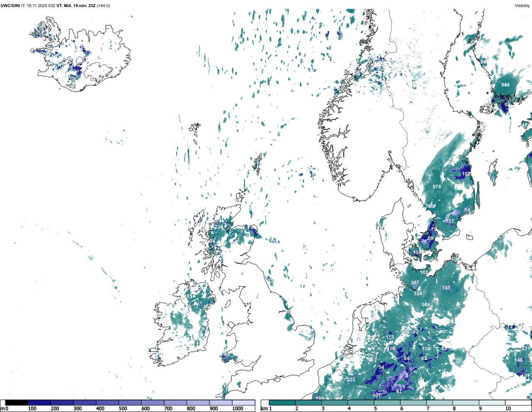Click the '569' value over northern Germany
The width and height of the screenshot is (532, 412).
(426, 305)
